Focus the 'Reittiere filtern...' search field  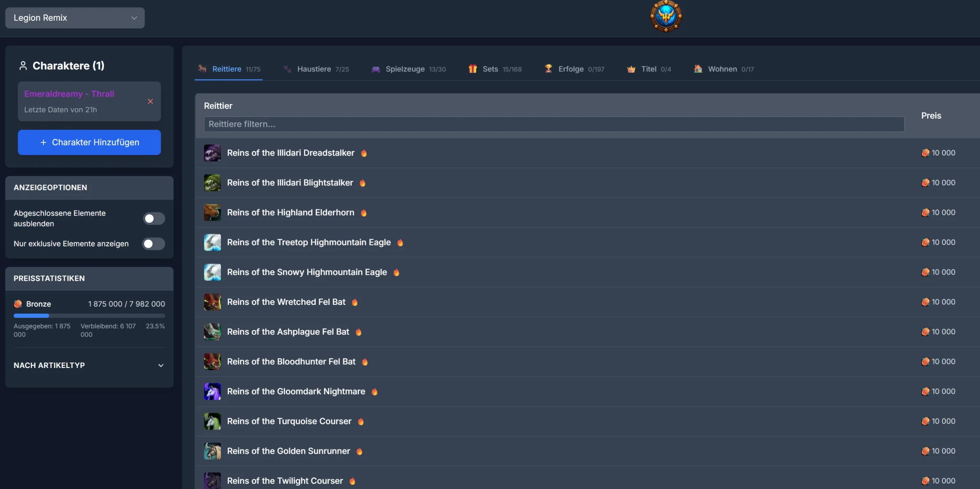[x=554, y=124]
